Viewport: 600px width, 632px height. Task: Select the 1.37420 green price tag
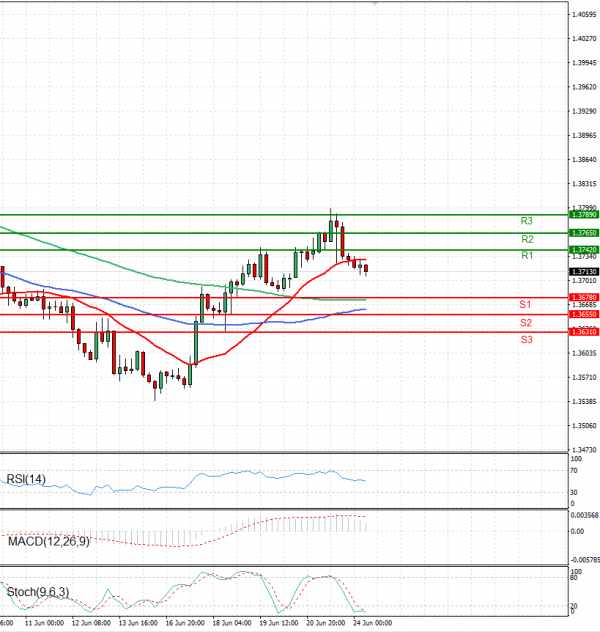tap(584, 250)
